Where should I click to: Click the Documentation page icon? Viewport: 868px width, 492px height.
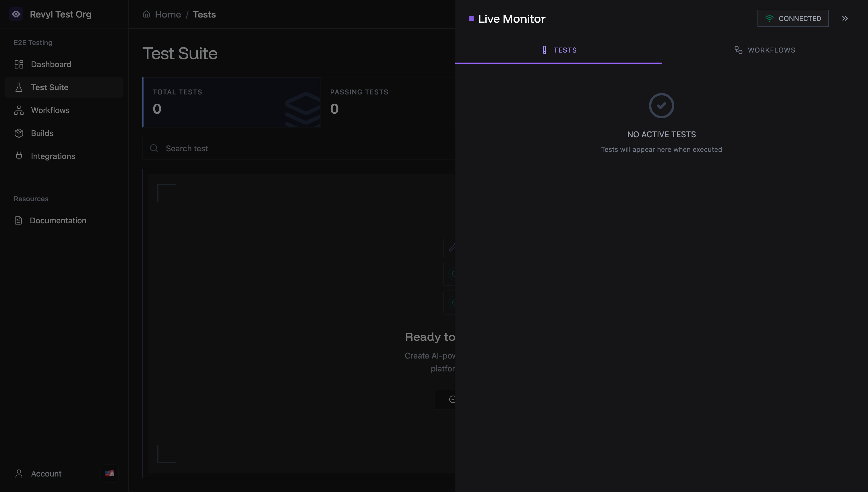point(19,220)
